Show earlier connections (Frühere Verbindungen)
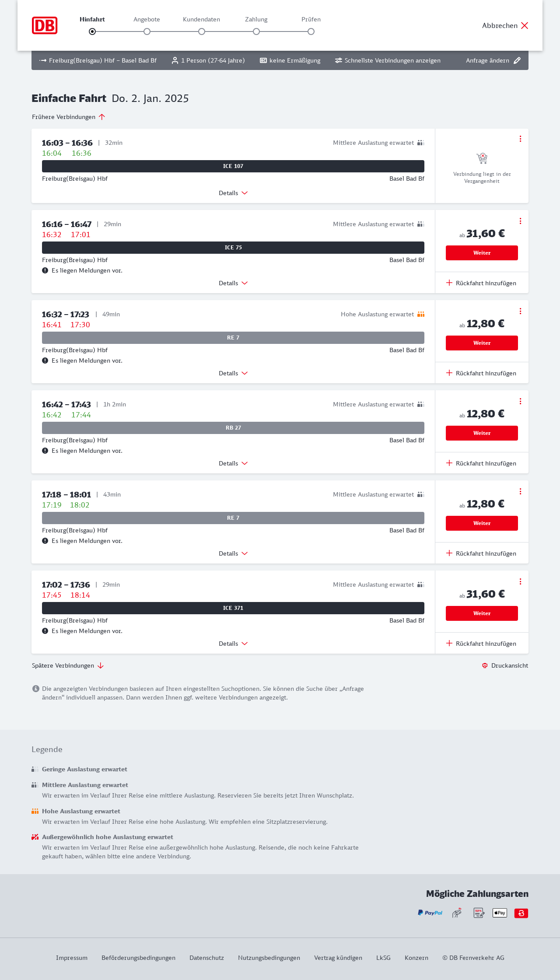560x980 pixels. tap(69, 117)
